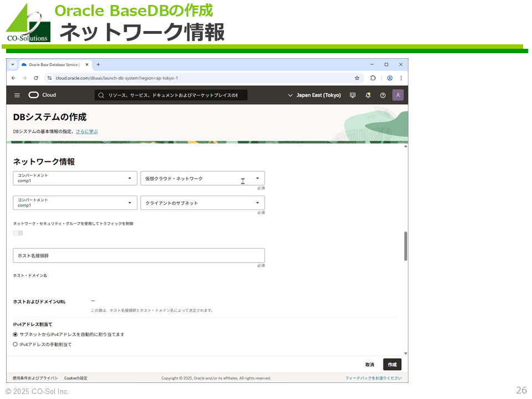The height and width of the screenshot is (399, 532).
Task: Click the scrollbar down arrow
Action: (x=406, y=354)
